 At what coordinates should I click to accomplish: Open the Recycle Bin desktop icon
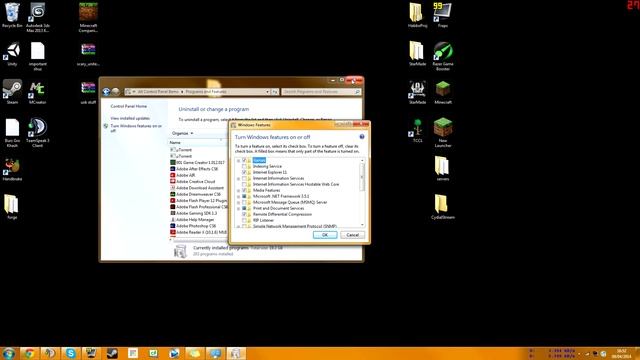coord(12,15)
